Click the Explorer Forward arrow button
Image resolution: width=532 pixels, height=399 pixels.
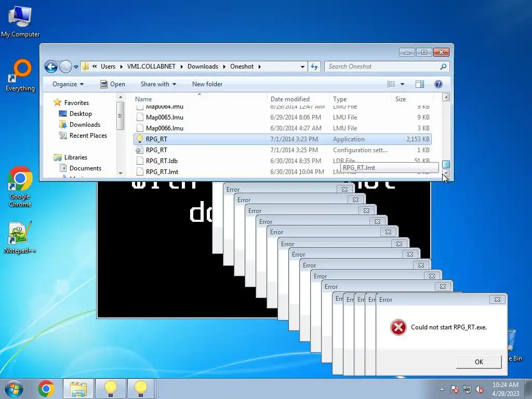pos(65,66)
